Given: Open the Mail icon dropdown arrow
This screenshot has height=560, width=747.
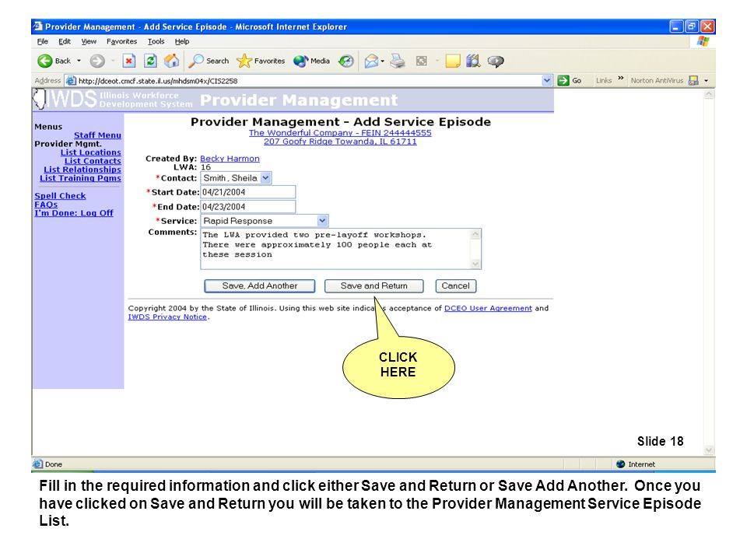Looking at the screenshot, I should pyautogui.click(x=383, y=61).
